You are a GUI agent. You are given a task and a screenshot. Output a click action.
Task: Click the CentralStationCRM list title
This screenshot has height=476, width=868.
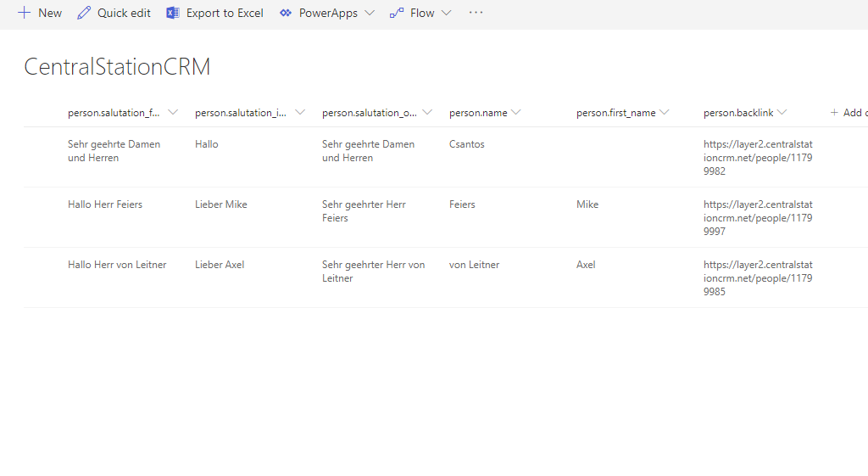[x=117, y=67]
